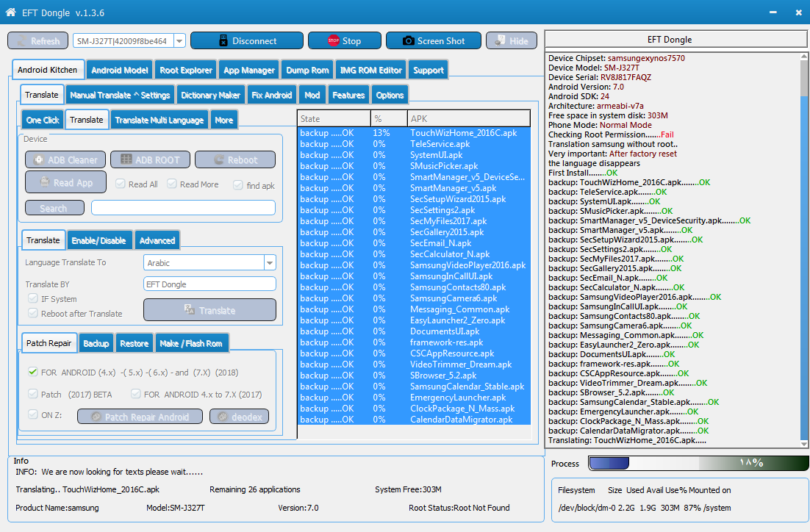810x532 pixels.
Task: Select Manual Translate ^ Settings tab
Action: coord(120,95)
